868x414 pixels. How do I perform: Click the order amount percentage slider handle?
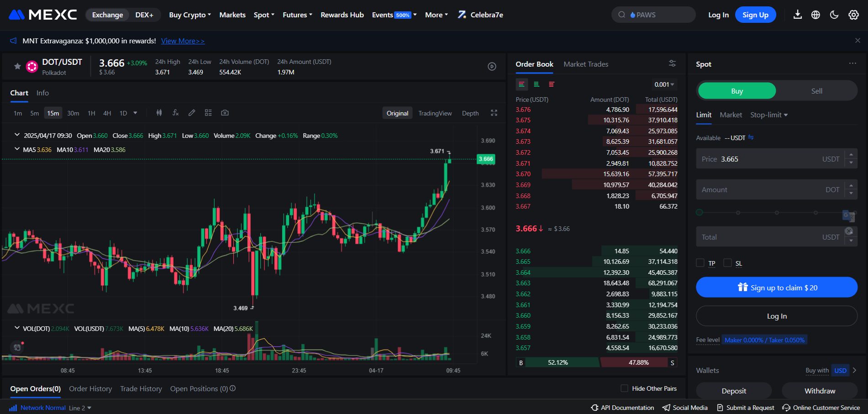click(x=699, y=212)
